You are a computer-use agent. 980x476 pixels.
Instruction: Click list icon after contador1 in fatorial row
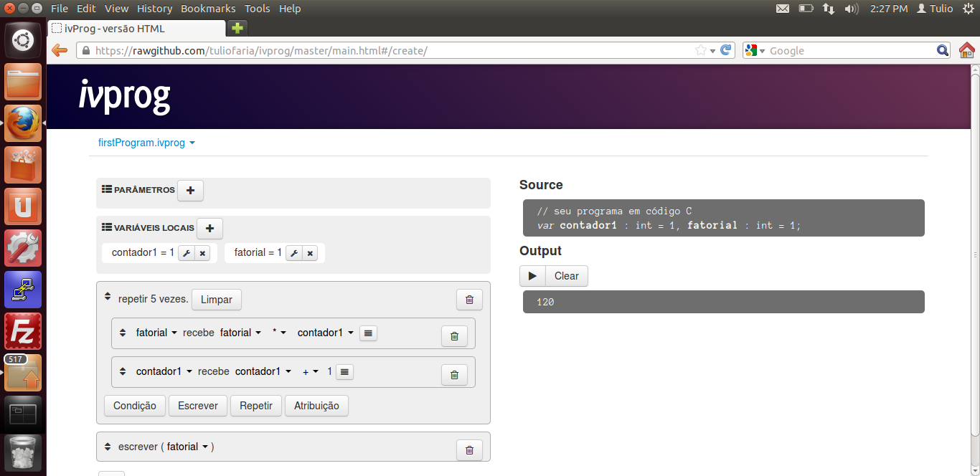click(368, 333)
